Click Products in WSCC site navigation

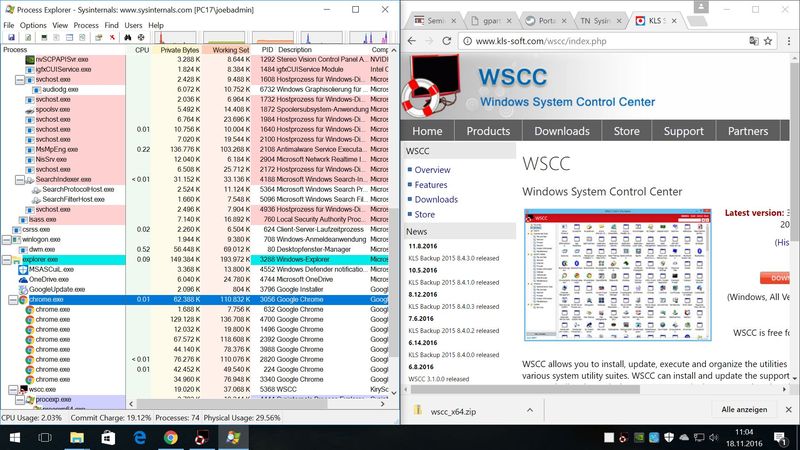click(x=488, y=131)
